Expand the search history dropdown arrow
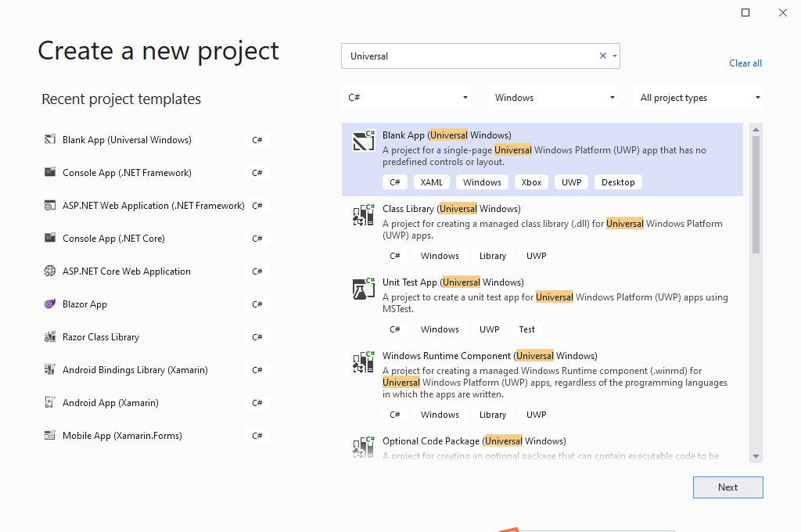Screen dimensions: 801x532 pos(615,56)
